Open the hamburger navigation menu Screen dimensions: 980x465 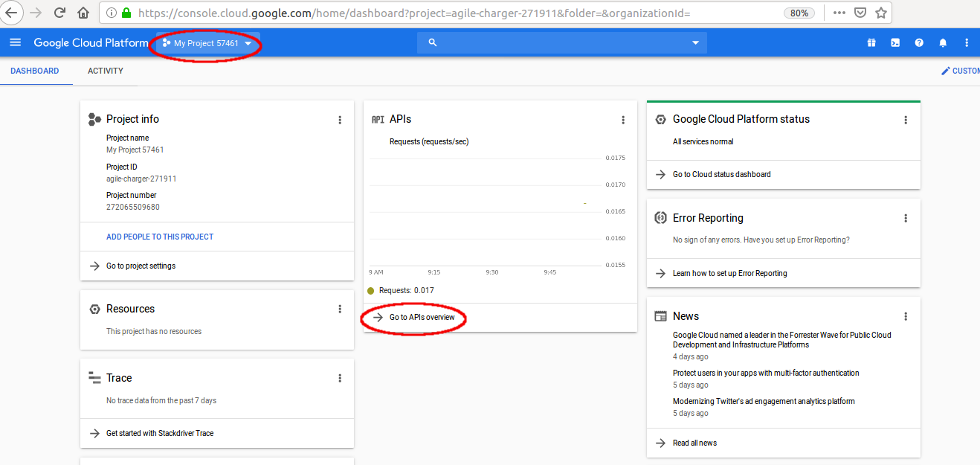[15, 42]
